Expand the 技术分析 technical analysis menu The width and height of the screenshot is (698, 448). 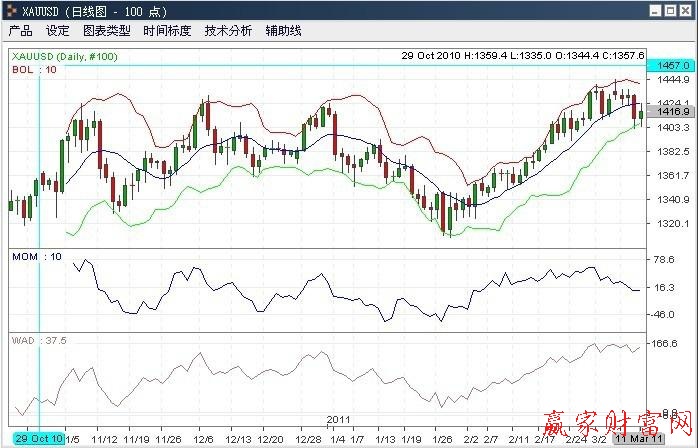228,31
